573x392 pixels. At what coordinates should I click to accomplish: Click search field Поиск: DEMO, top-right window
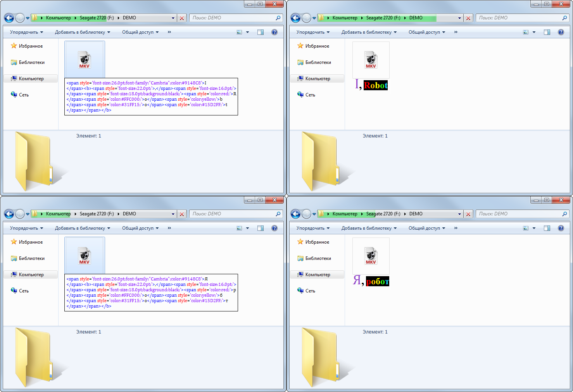(x=522, y=18)
